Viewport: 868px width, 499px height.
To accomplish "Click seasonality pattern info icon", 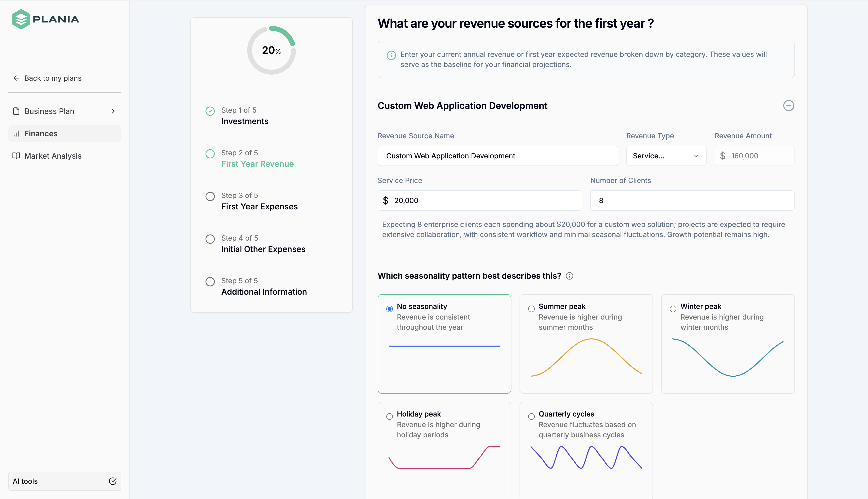I will (569, 276).
